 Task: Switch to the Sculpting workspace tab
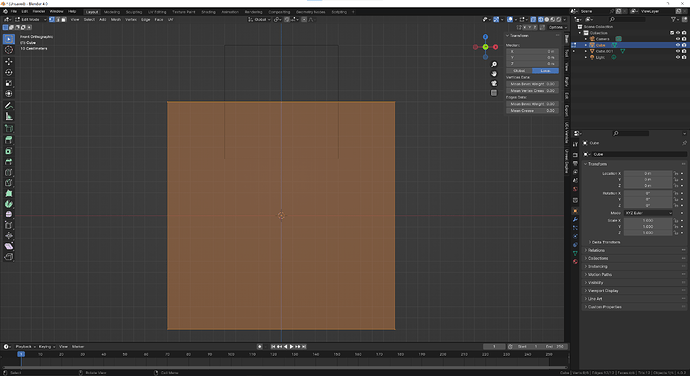pos(134,12)
